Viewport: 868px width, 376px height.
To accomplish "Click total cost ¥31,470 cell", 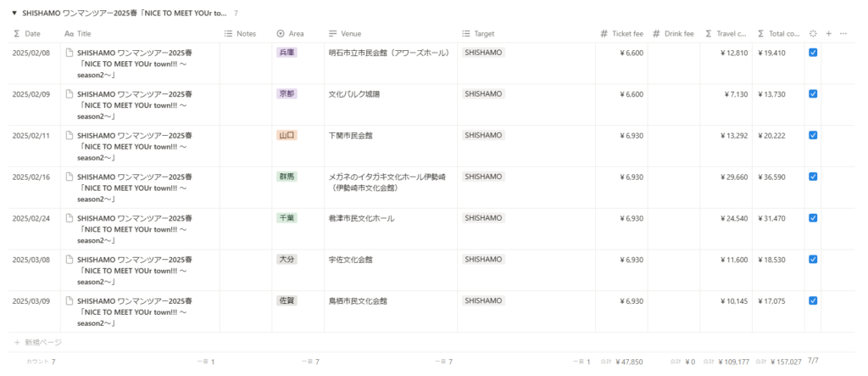I will point(771,218).
